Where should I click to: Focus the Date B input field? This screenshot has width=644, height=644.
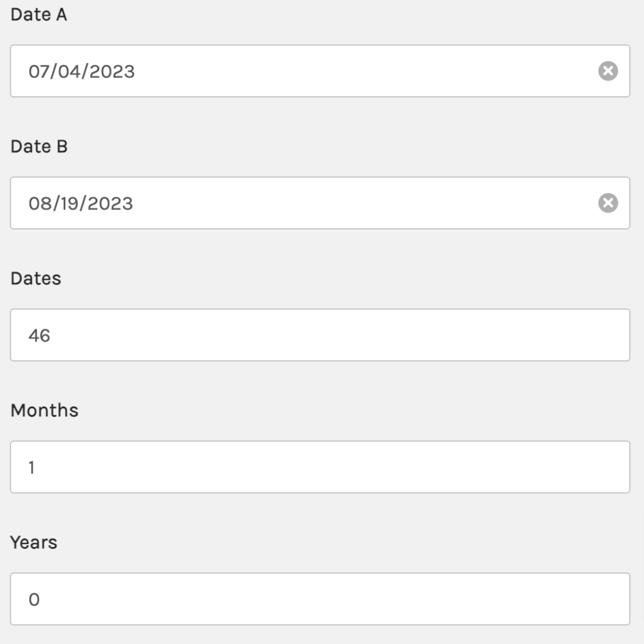point(320,203)
